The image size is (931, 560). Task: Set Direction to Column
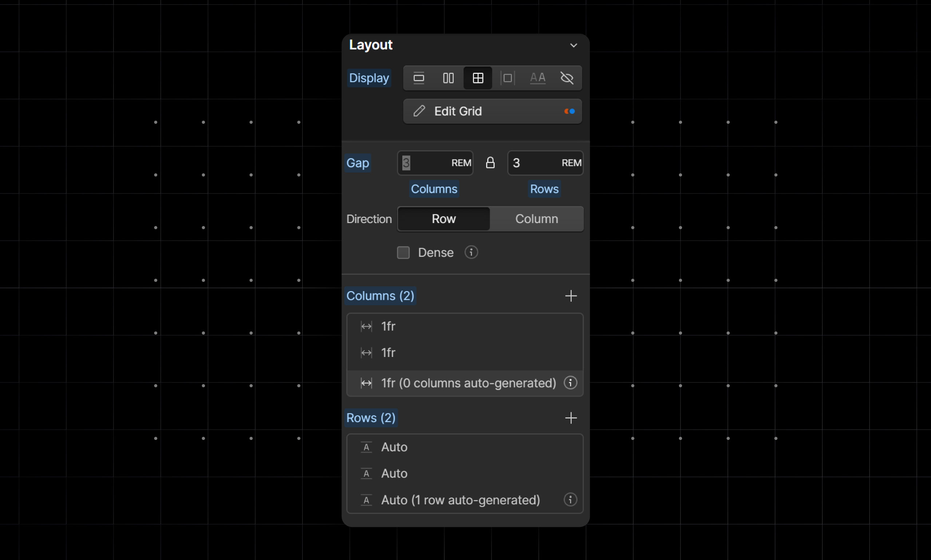[536, 219]
